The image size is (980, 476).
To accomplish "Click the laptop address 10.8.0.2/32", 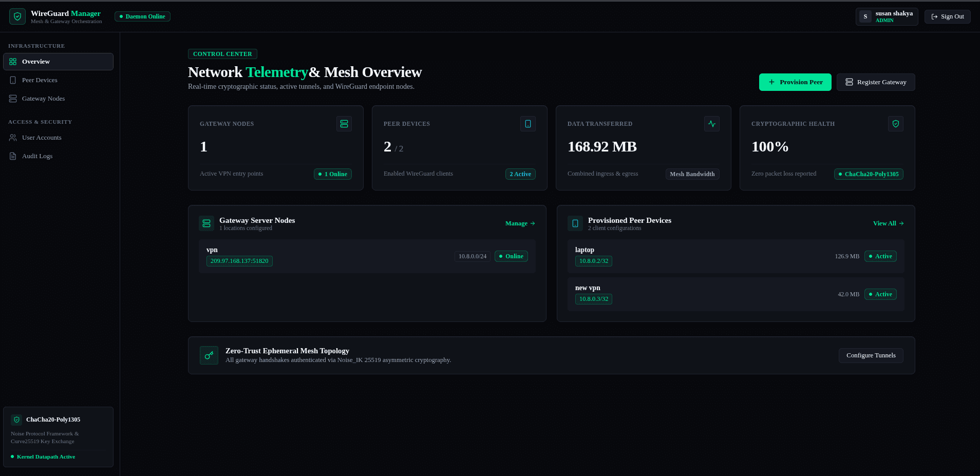I will 594,261.
